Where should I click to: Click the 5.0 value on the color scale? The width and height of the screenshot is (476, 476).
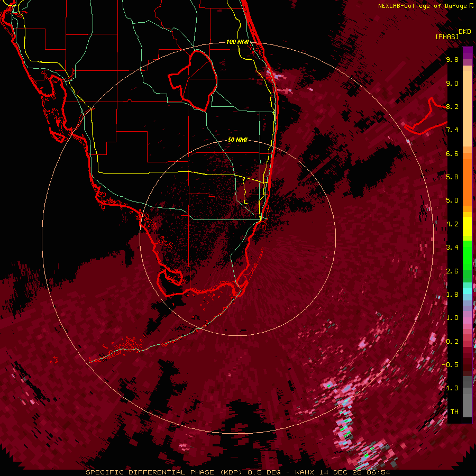click(x=452, y=200)
